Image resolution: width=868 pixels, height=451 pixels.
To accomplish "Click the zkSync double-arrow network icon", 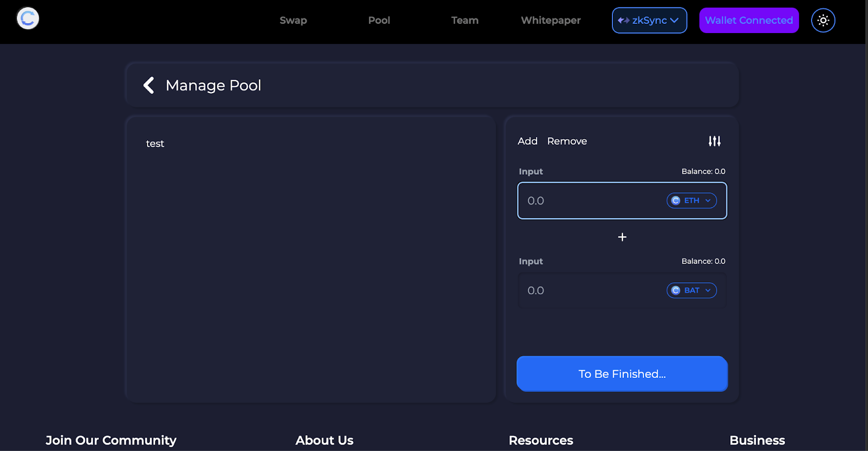I will point(623,21).
